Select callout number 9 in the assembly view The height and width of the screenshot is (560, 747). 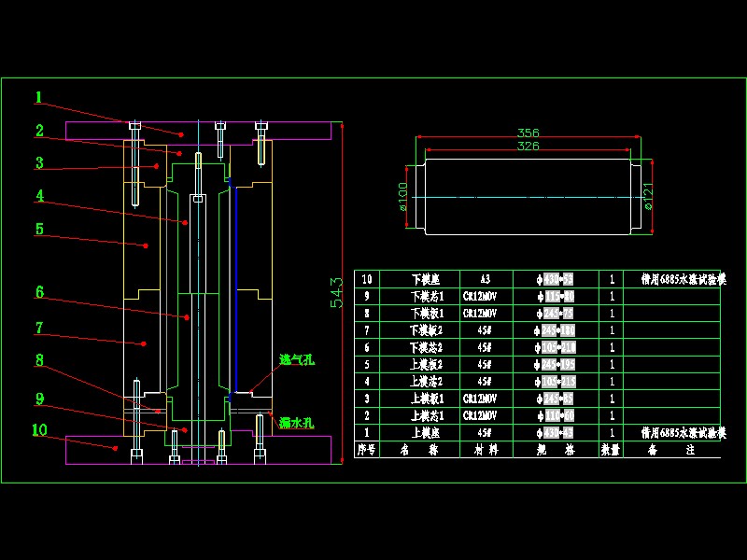point(39,399)
